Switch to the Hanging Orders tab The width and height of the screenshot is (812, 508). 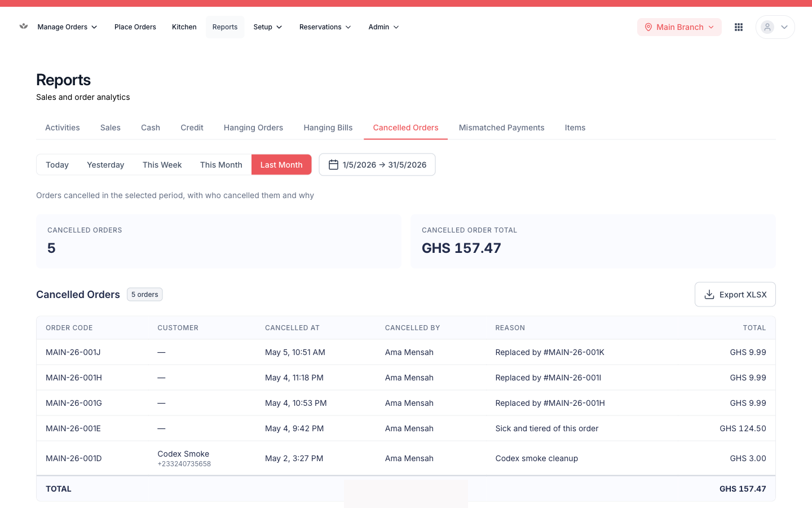click(253, 128)
